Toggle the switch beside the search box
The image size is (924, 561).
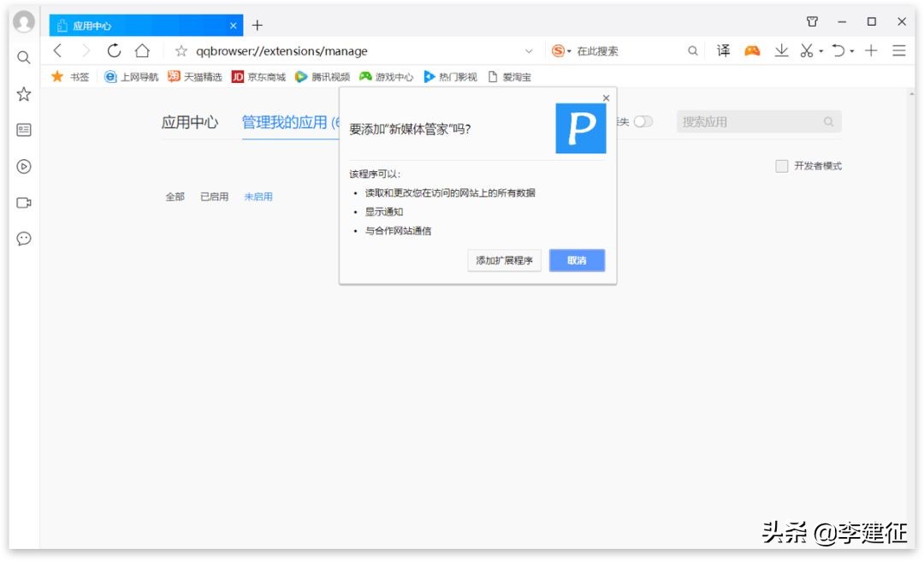point(644,121)
